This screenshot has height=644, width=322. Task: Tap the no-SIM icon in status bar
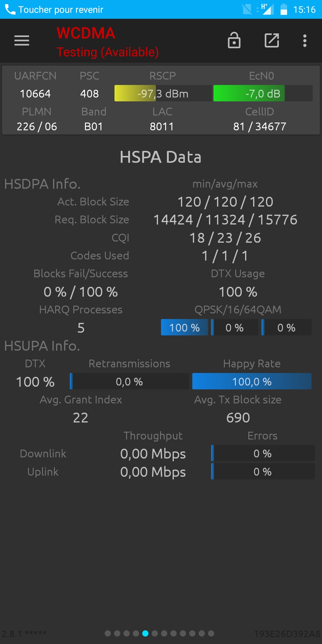[x=247, y=10]
